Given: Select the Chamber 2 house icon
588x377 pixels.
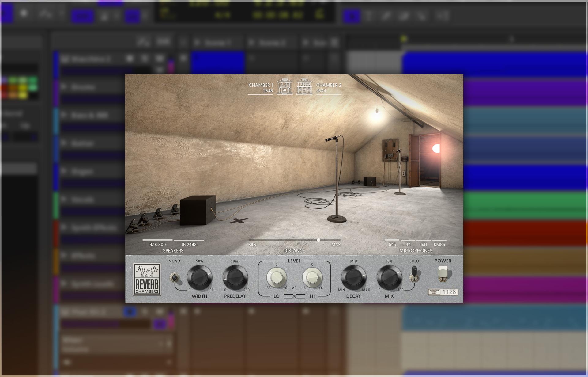Looking at the screenshot, I should [304, 86].
